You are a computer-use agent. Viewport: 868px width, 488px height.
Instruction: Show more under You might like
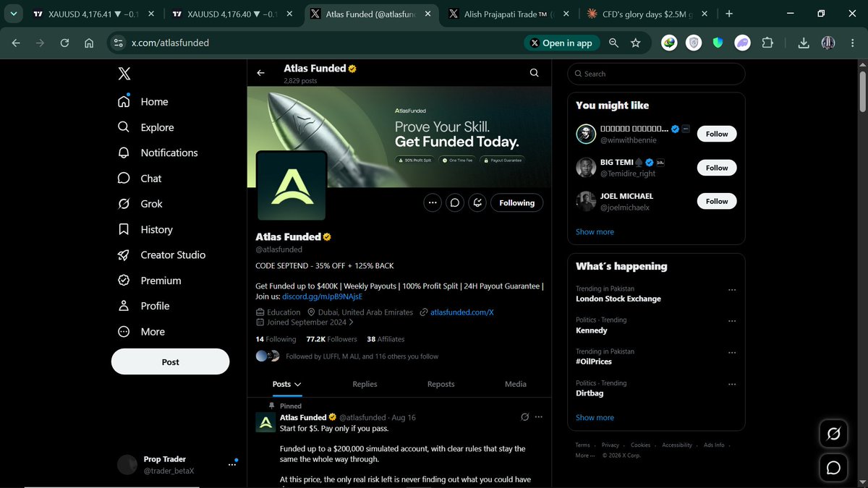pyautogui.click(x=595, y=232)
